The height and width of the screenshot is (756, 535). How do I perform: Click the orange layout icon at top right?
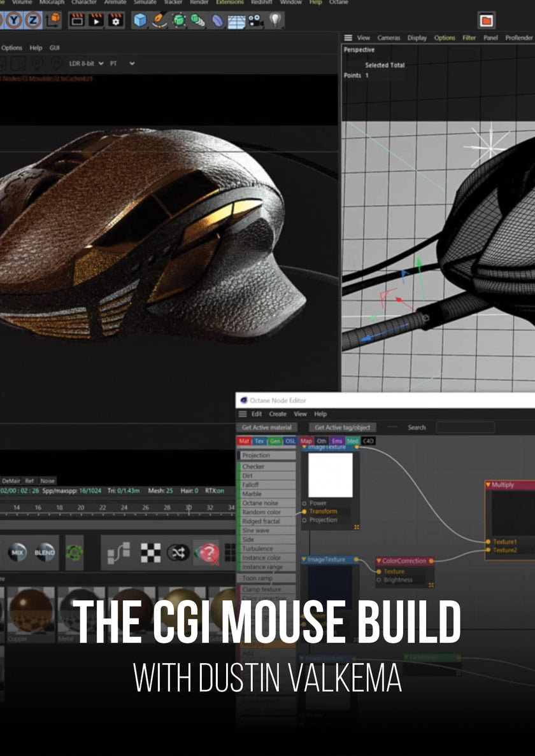[487, 20]
